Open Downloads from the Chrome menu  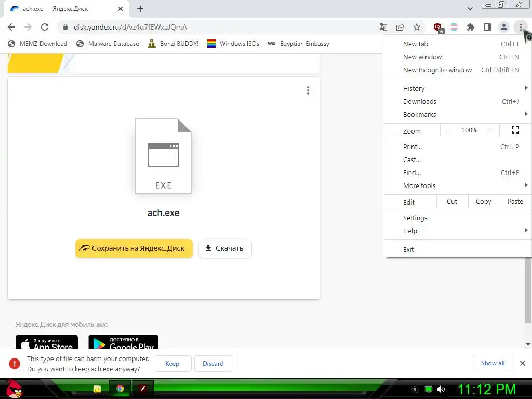point(457,101)
